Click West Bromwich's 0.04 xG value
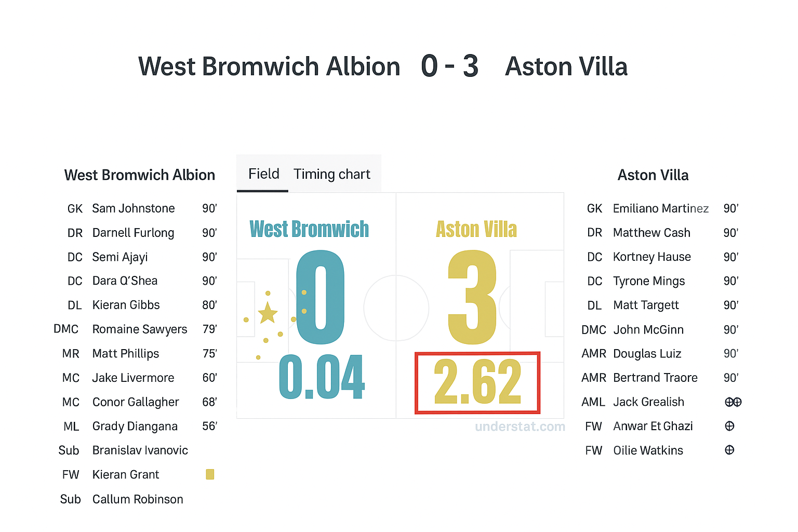The width and height of the screenshot is (798, 532). 322,378
